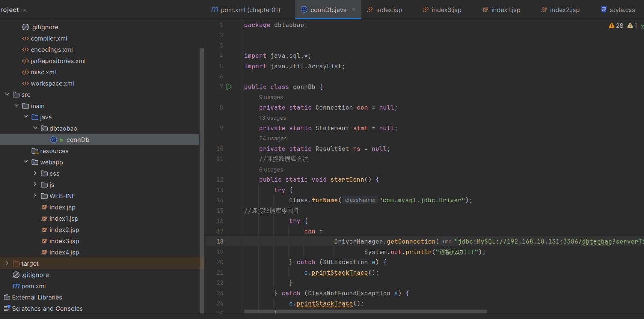Collapse the dbtaobao package
644x319 pixels.
click(x=35, y=128)
